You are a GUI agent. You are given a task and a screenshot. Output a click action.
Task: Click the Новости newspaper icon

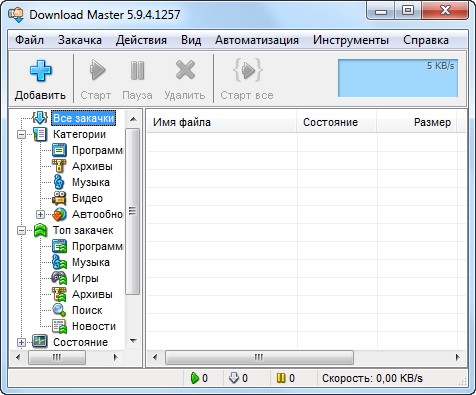59,326
